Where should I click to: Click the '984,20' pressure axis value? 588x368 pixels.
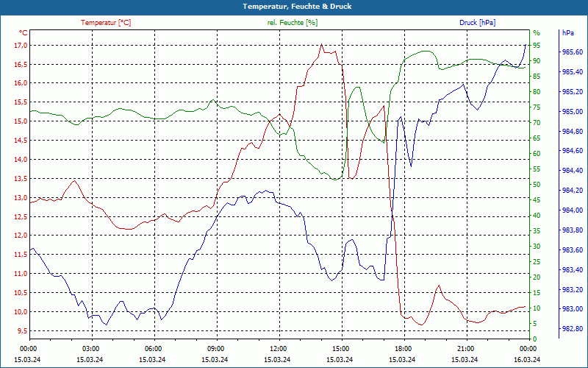click(x=573, y=191)
